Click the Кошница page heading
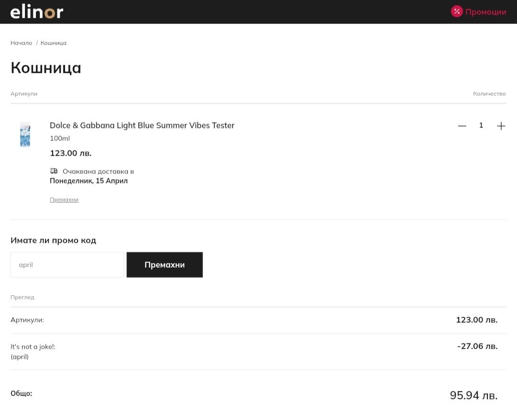The width and height of the screenshot is (517, 420). [x=46, y=68]
